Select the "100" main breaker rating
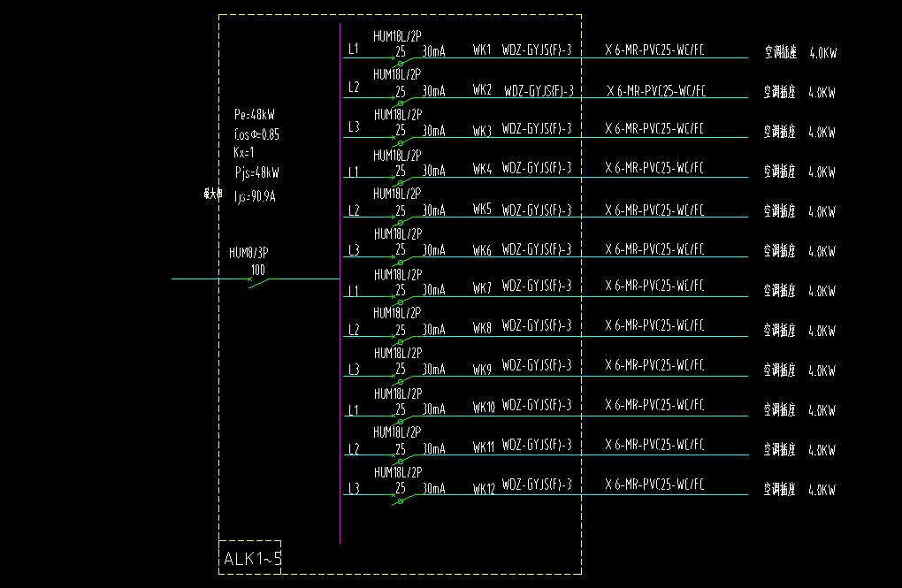Viewport: 902px width, 588px height. click(257, 270)
